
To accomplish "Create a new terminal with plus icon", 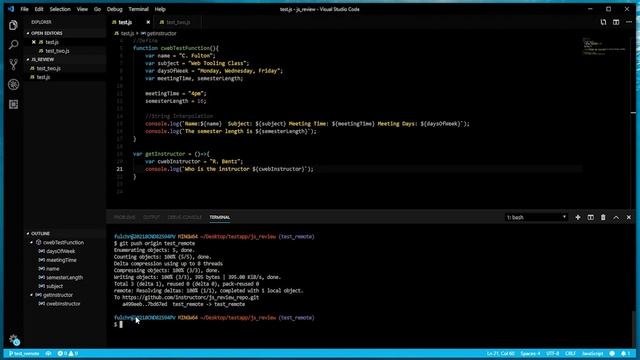I will coord(578,218).
